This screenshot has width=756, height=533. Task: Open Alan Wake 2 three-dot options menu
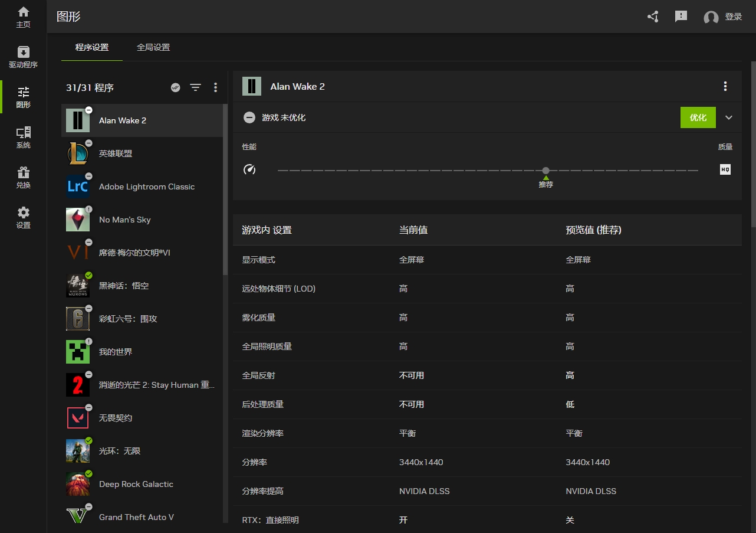coord(725,86)
